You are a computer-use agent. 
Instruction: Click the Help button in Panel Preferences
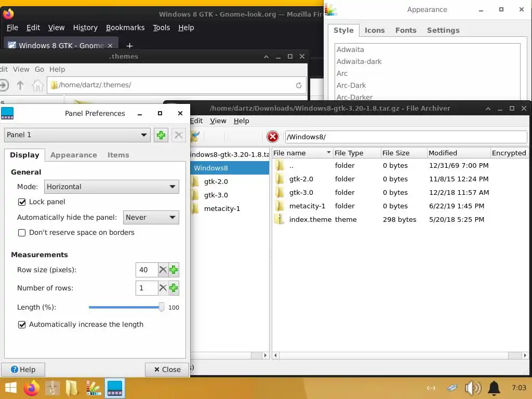pyautogui.click(x=23, y=369)
